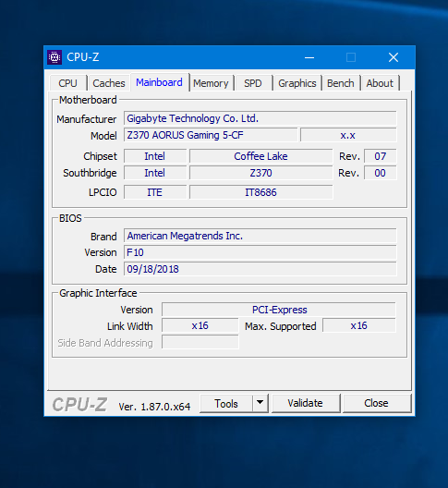This screenshot has height=488, width=448.
Task: Go to the Memory tab
Action: pos(211,83)
